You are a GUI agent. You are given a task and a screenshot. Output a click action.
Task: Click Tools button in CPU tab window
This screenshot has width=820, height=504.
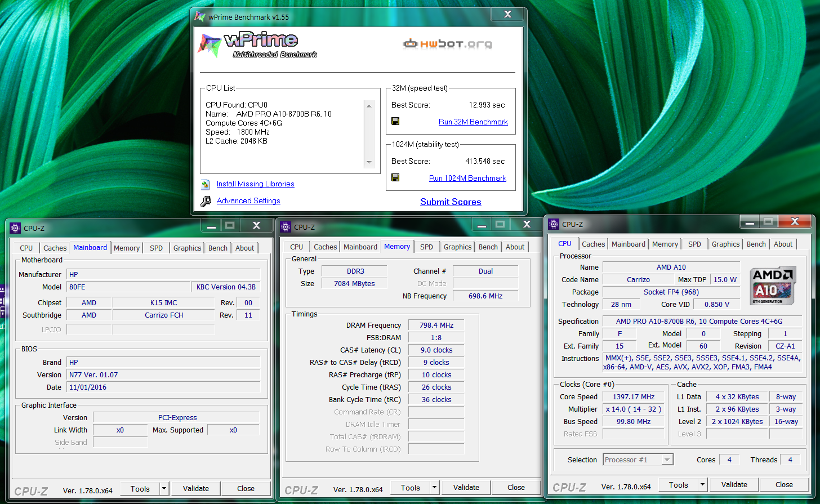(679, 485)
